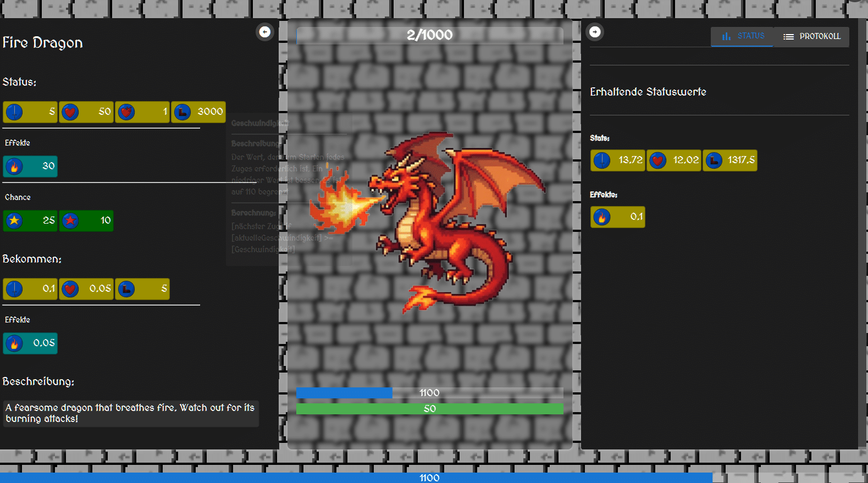Collapse the status panel with right arrow button
Viewport: 868px width, 483px height.
tap(595, 32)
